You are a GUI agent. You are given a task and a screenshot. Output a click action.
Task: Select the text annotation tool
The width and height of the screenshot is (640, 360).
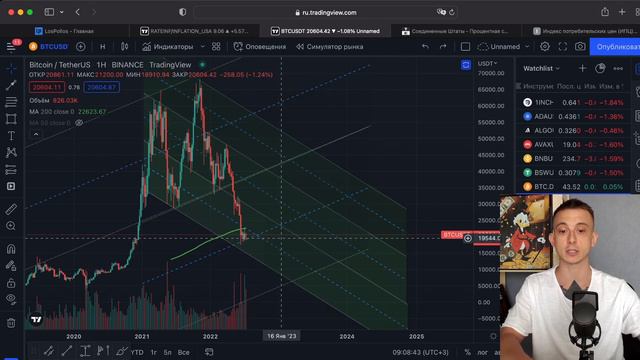11,136
